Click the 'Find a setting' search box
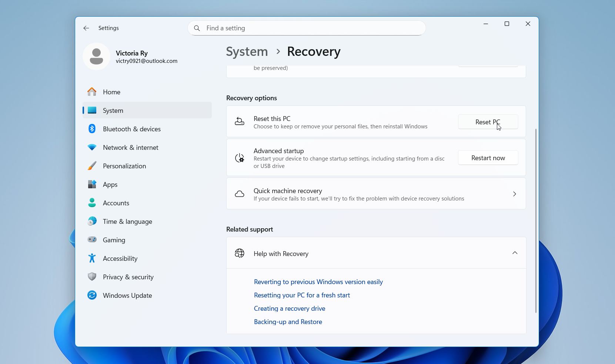The width and height of the screenshot is (615, 364). click(307, 28)
